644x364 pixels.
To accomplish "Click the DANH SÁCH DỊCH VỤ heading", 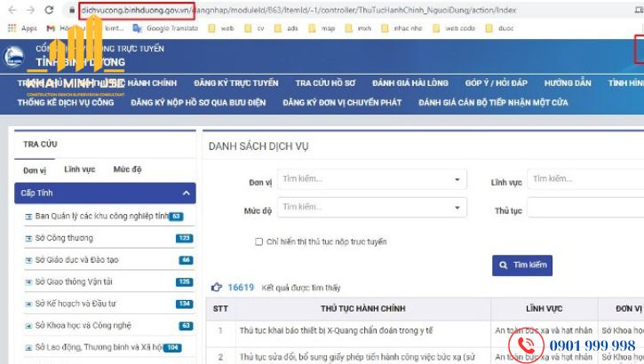I will pos(258,146).
